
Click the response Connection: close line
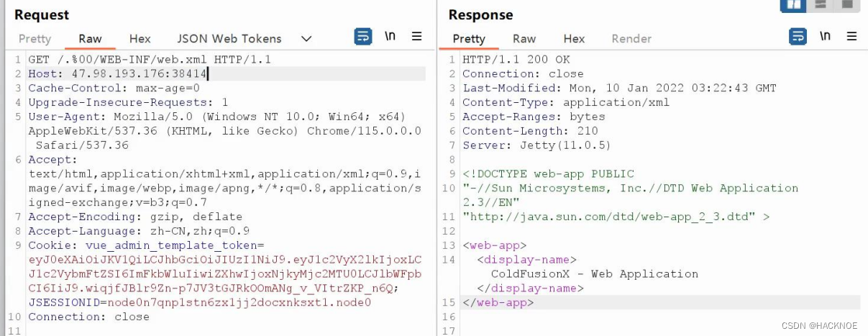click(x=523, y=74)
